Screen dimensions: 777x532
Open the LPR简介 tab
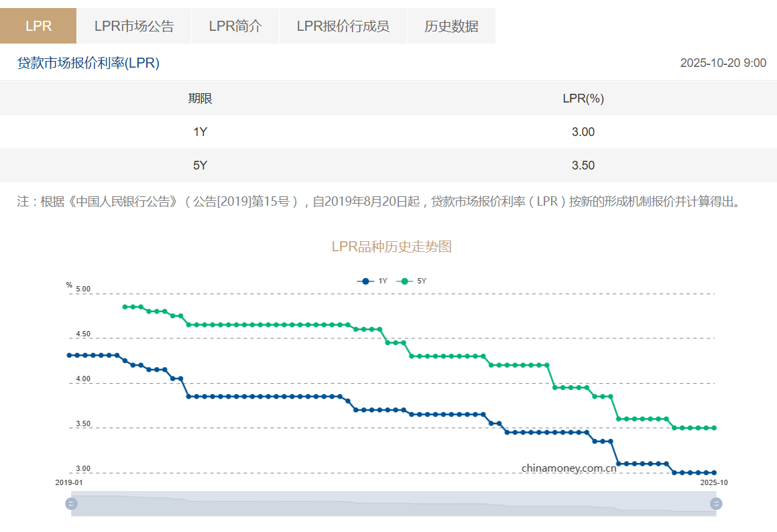point(235,26)
